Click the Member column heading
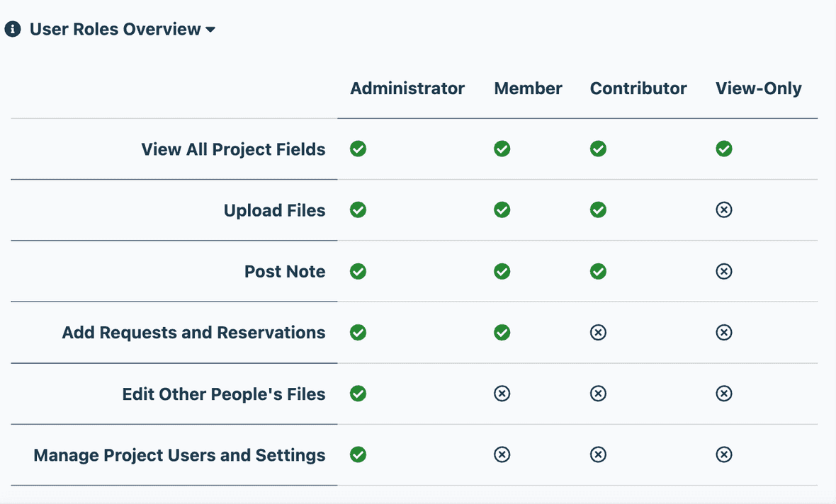 [x=528, y=88]
